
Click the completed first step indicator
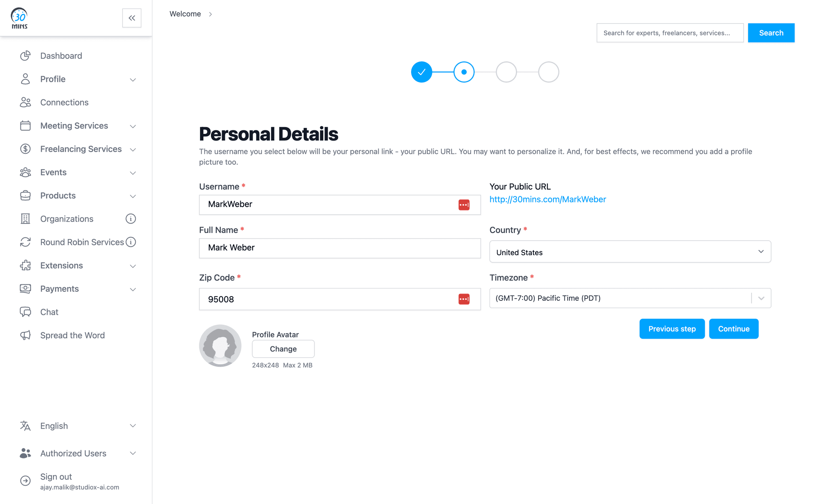pyautogui.click(x=421, y=72)
